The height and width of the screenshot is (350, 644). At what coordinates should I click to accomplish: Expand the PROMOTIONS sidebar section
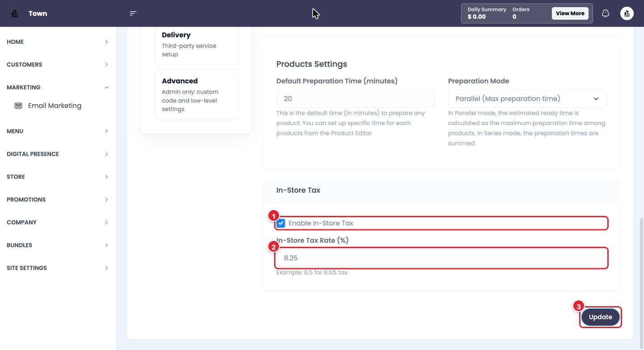click(57, 199)
